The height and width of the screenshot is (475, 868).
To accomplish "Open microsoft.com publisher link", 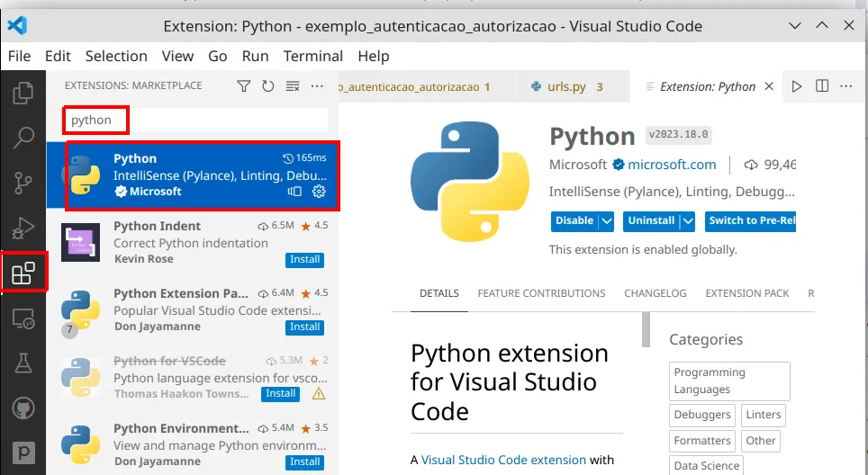I will tap(672, 165).
